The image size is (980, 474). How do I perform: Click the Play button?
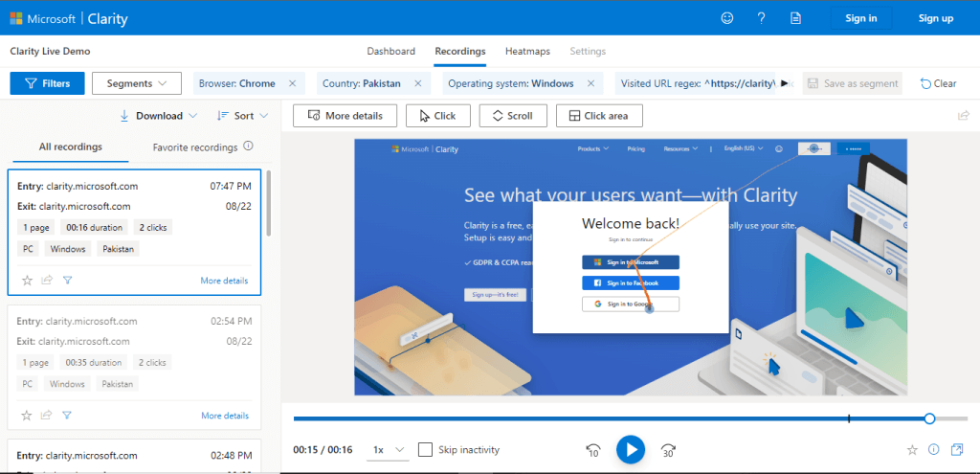click(631, 450)
